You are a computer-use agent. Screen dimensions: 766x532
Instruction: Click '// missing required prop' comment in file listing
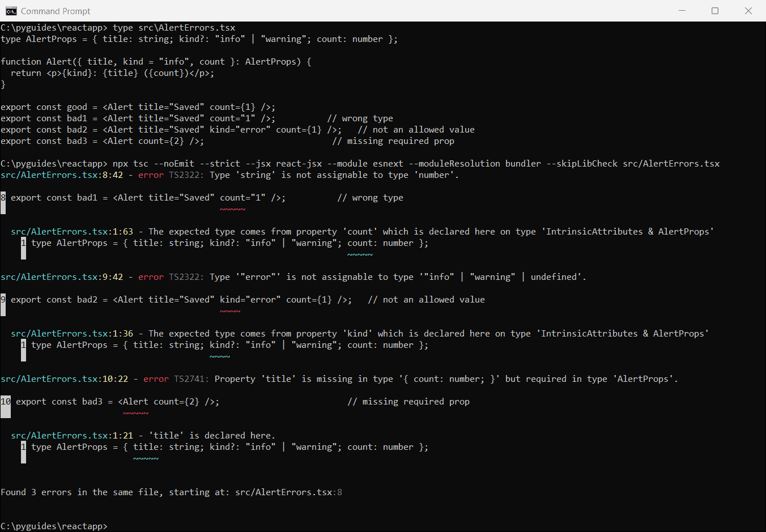click(393, 141)
